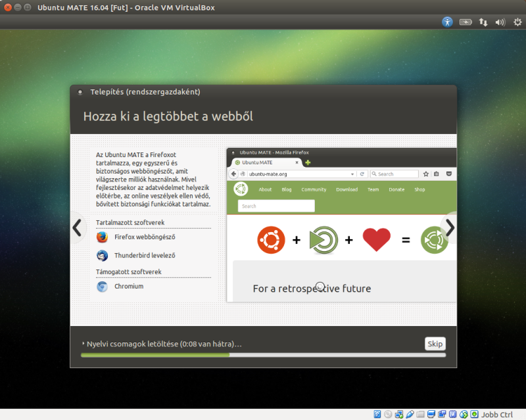Click the bookmarks list icon beside the star
This screenshot has height=420, width=526.
437,174
